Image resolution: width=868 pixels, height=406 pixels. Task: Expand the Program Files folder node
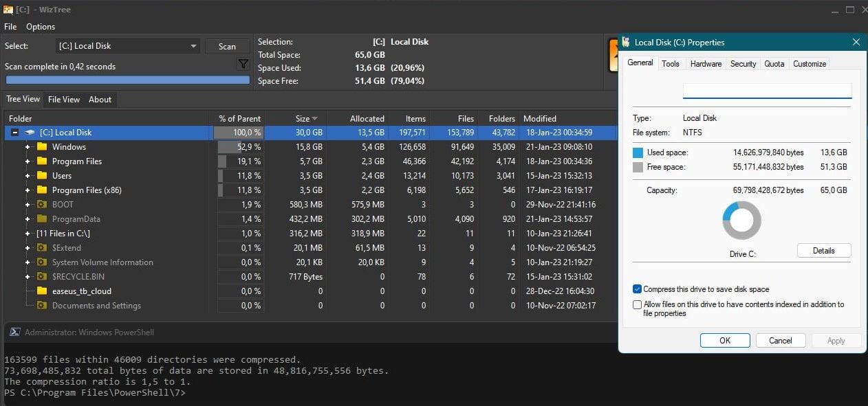pyautogui.click(x=28, y=161)
